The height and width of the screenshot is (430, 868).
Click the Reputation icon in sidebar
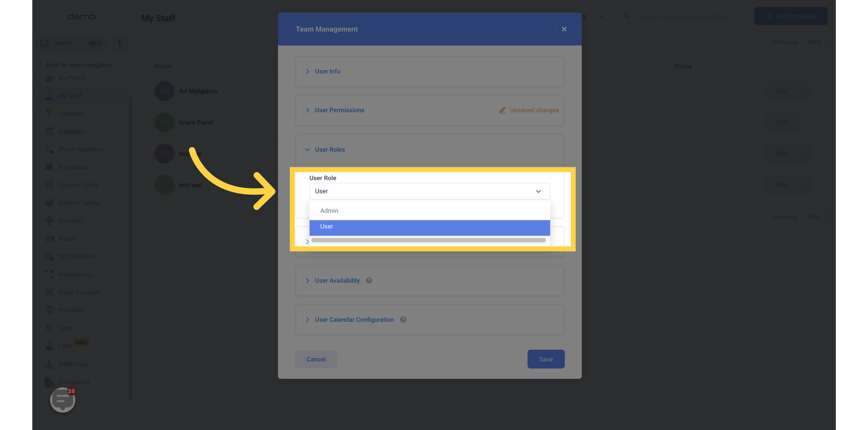49,167
